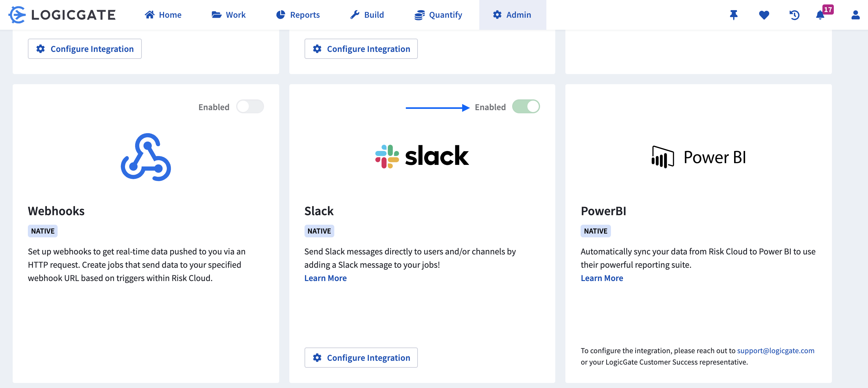Click the NATIVE badge under Webhooks
Viewport: 868px width, 388px height.
pyautogui.click(x=43, y=231)
